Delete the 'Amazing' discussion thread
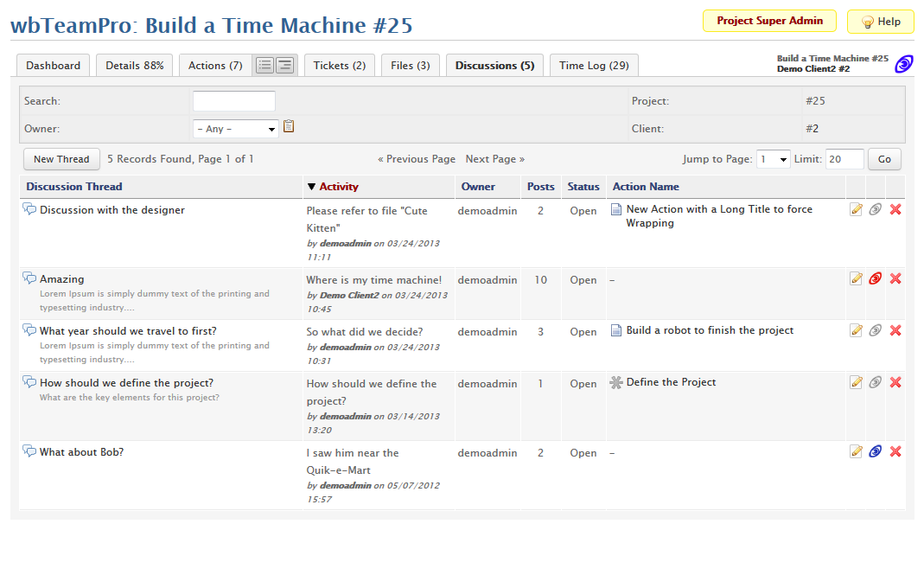The width and height of the screenshot is (924, 575). [895, 278]
